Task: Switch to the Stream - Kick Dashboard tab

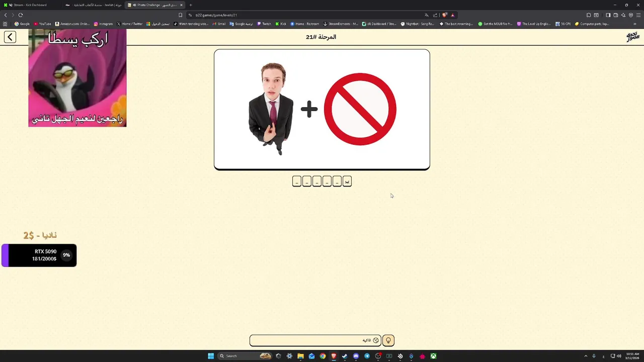Action: point(30,5)
